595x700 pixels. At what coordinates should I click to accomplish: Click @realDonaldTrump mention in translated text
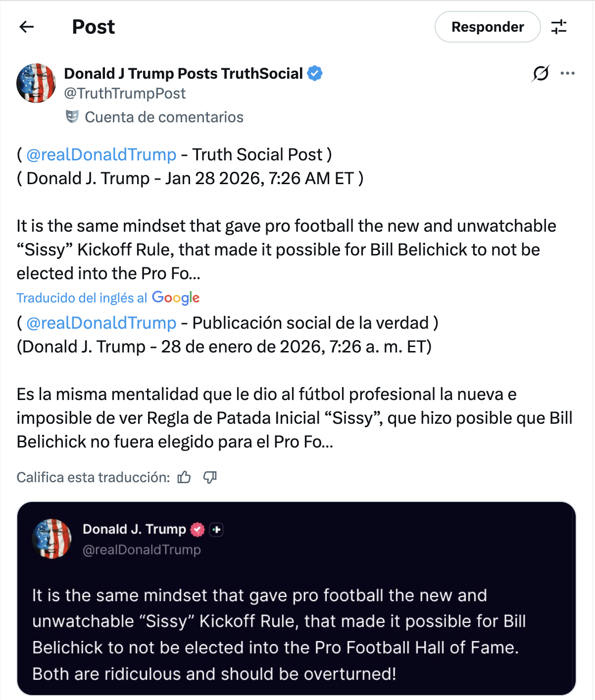click(x=101, y=323)
